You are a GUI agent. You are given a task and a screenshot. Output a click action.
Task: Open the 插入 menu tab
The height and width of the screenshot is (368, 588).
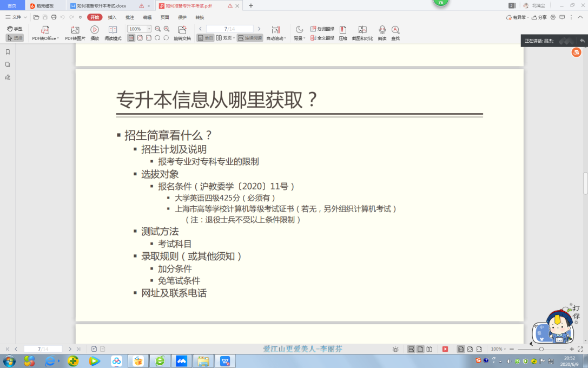click(112, 17)
